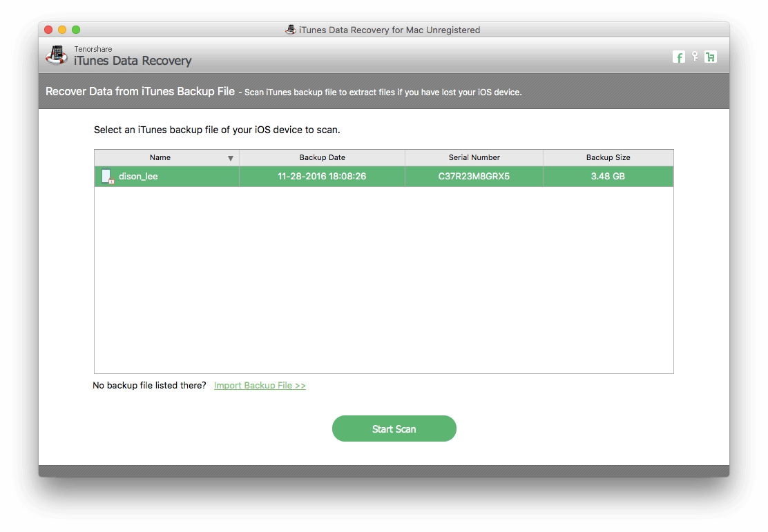Minimize the window with the yellow button
768x532 pixels.
(x=62, y=30)
